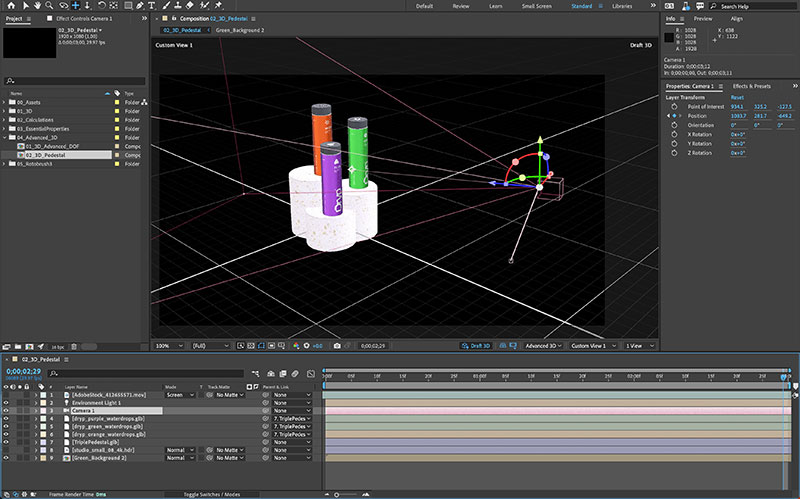
Task: Hide the Camera 1 layer eye
Action: pos(6,411)
